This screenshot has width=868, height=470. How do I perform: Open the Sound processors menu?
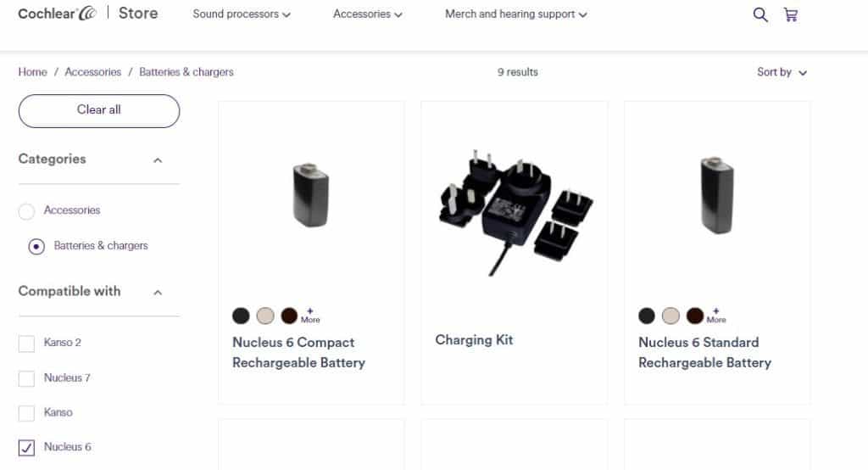pos(242,14)
